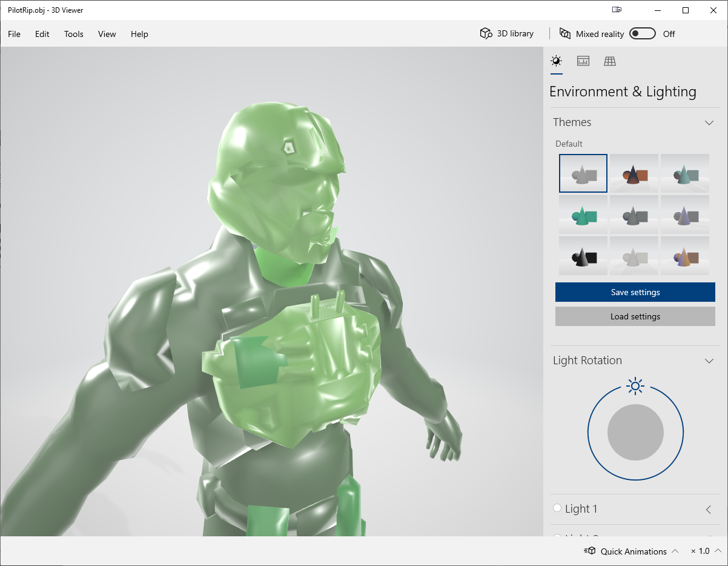Expand the Light 1 section chevron
Screen dimensions: 728x566
point(709,510)
